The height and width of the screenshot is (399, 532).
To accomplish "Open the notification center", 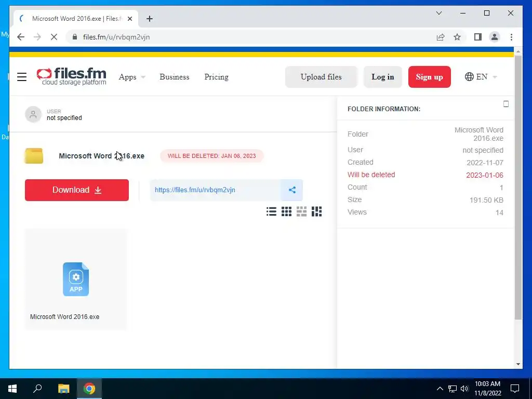I will (x=515, y=389).
